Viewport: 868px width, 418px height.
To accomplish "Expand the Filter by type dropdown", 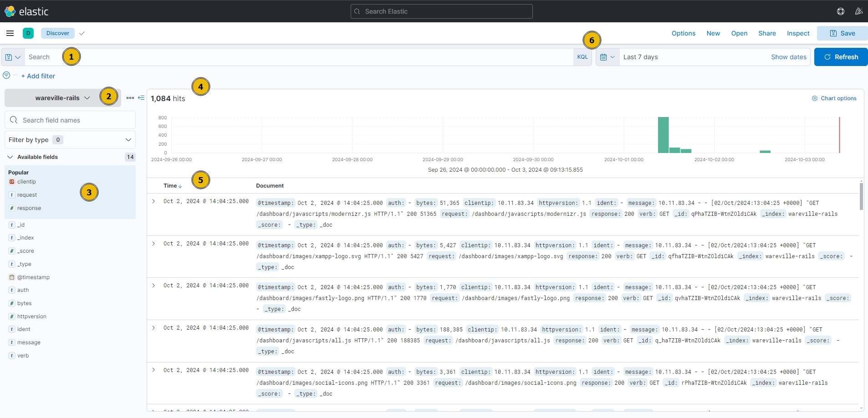I will pos(70,140).
